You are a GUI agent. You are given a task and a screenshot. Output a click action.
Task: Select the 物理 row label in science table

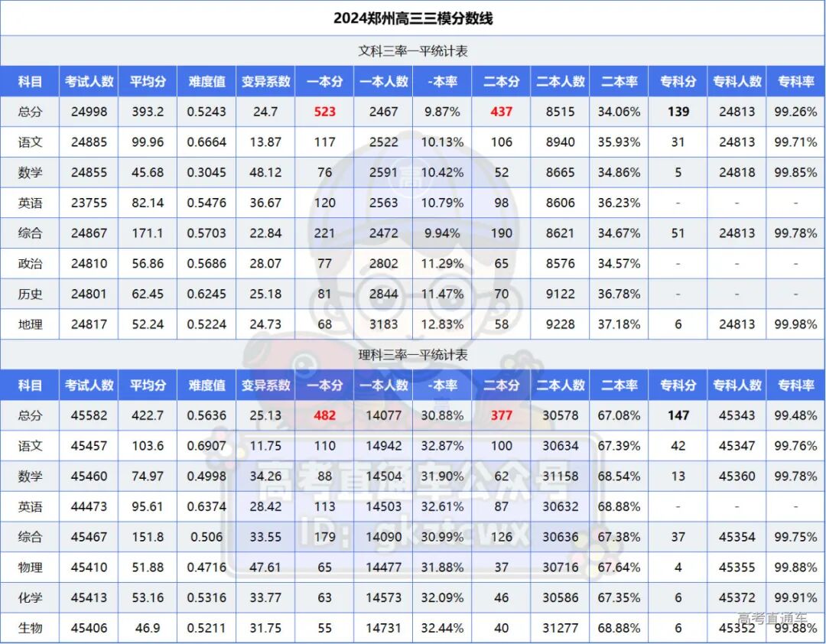(30, 568)
